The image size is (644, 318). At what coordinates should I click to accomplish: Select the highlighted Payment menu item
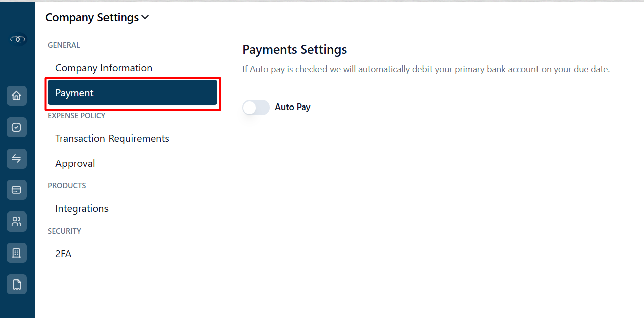click(133, 93)
